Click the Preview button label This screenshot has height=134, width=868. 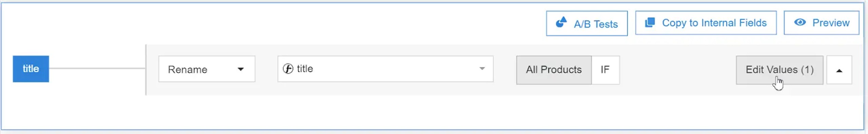(831, 23)
